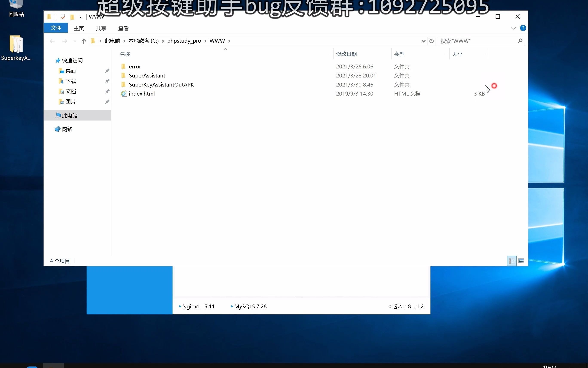This screenshot has width=588, height=368.
Task: Click the pin icon next to 图片
Action: tap(107, 102)
